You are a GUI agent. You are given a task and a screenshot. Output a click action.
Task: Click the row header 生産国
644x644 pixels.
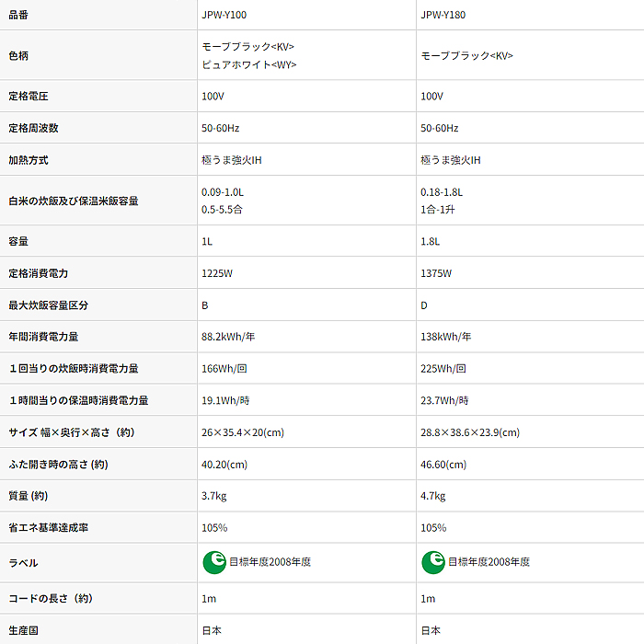23,630
